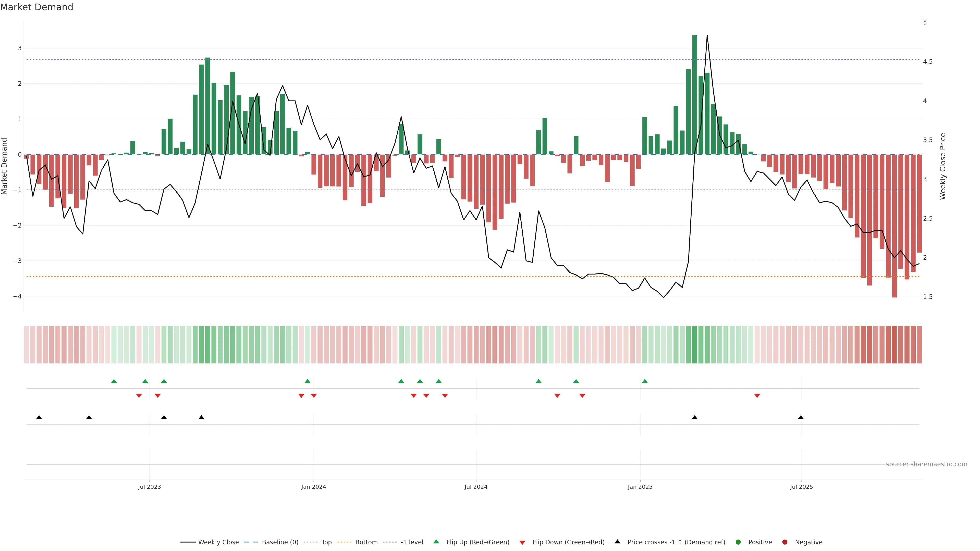This screenshot has width=980, height=551.
Task: Click the Bottom legend line swatch
Action: pos(344,542)
